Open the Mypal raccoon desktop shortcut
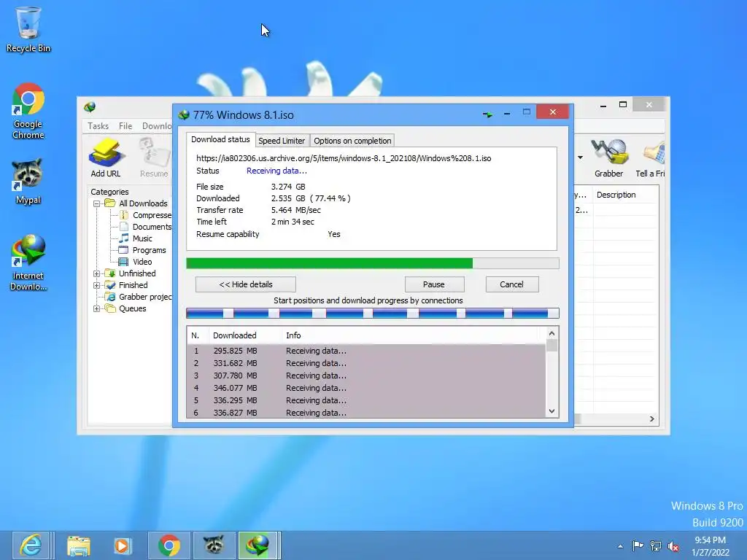This screenshot has width=747, height=560. pyautogui.click(x=28, y=182)
